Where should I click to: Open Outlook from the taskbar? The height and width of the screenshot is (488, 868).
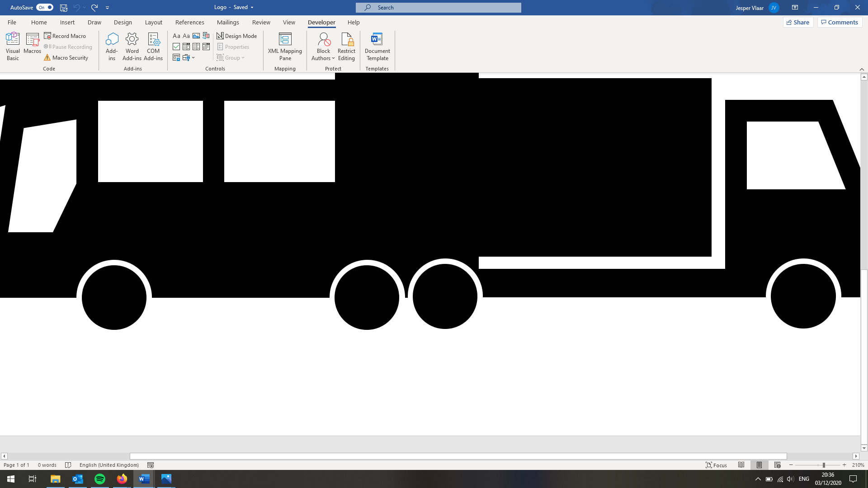[x=78, y=479]
